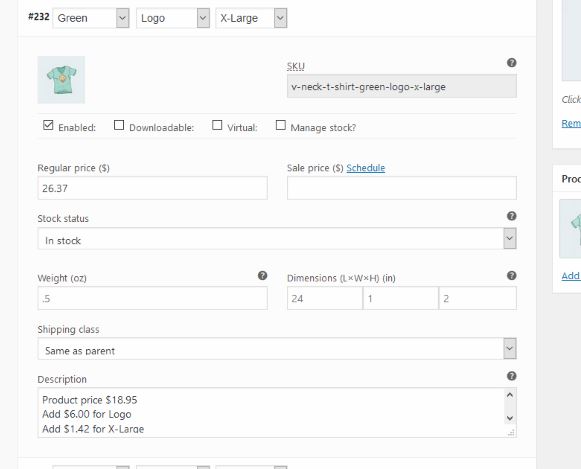Click the description scroll down arrow

pyautogui.click(x=510, y=418)
